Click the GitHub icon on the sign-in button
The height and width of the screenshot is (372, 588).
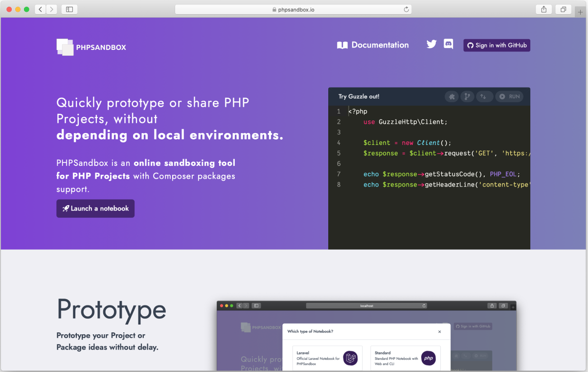(471, 45)
